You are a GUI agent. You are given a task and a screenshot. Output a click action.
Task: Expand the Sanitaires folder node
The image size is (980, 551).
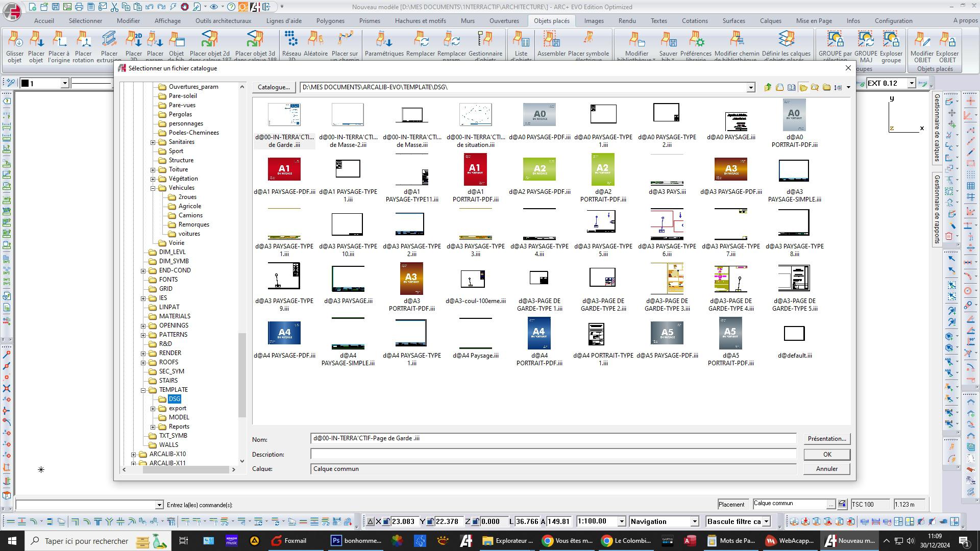[x=153, y=142]
